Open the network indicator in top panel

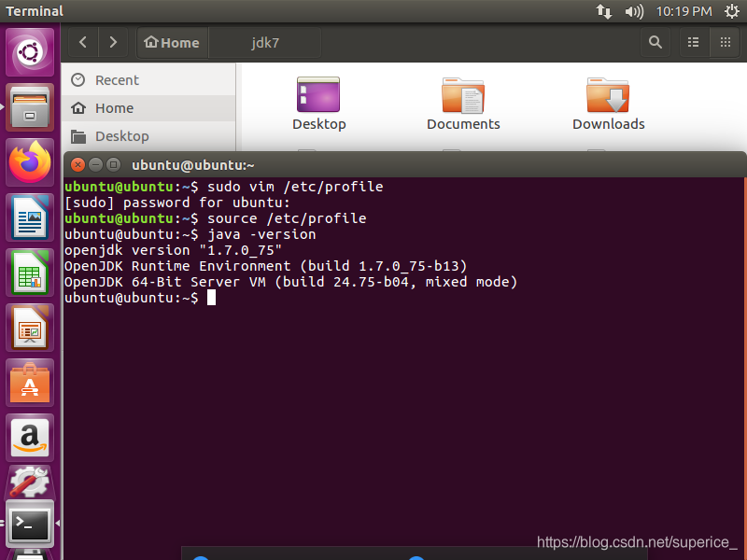[x=603, y=11]
